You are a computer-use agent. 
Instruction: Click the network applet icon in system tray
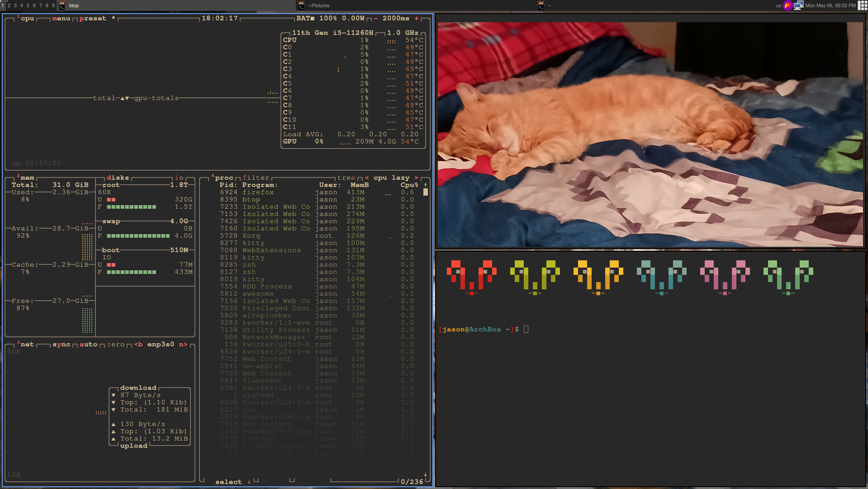(x=799, y=5)
